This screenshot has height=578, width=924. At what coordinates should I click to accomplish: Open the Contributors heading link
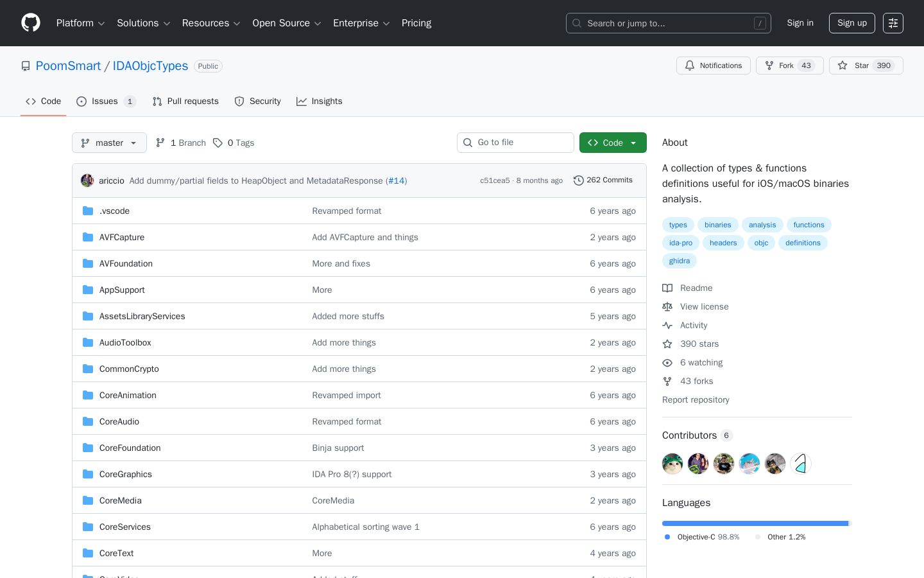tap(697, 435)
